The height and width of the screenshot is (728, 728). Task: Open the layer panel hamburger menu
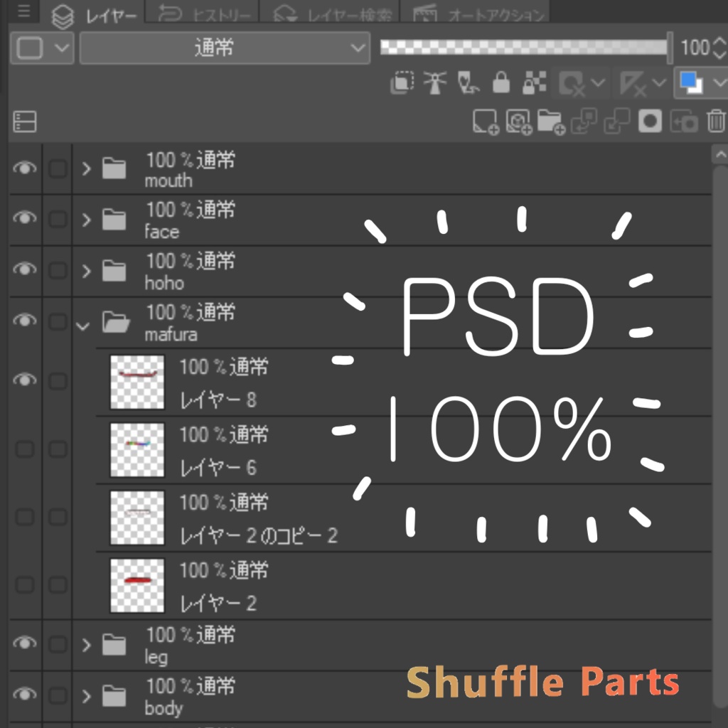[x=23, y=10]
